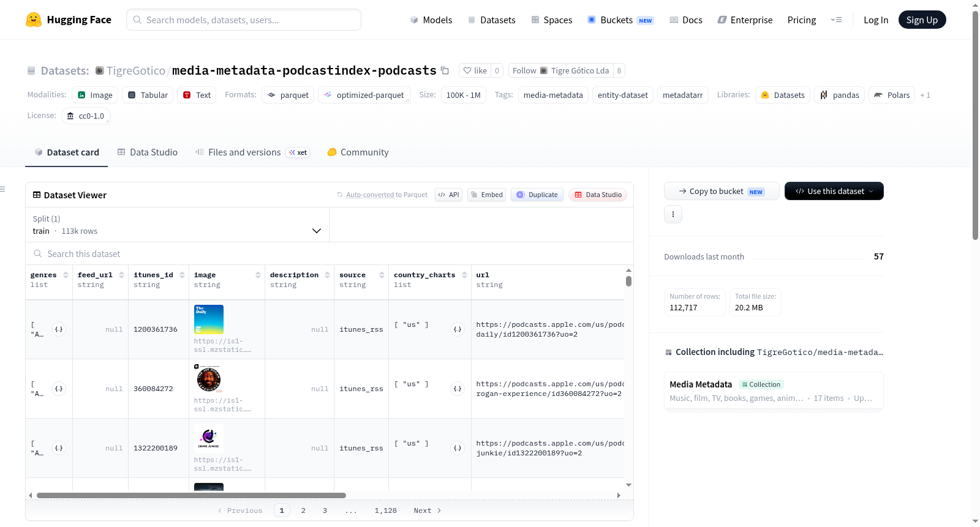Jump to page 1,128
This screenshot has height=527, width=980.
(386, 510)
